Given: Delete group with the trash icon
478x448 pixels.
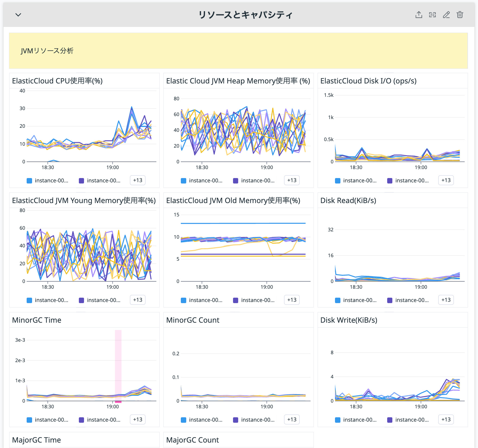Looking at the screenshot, I should click(460, 15).
